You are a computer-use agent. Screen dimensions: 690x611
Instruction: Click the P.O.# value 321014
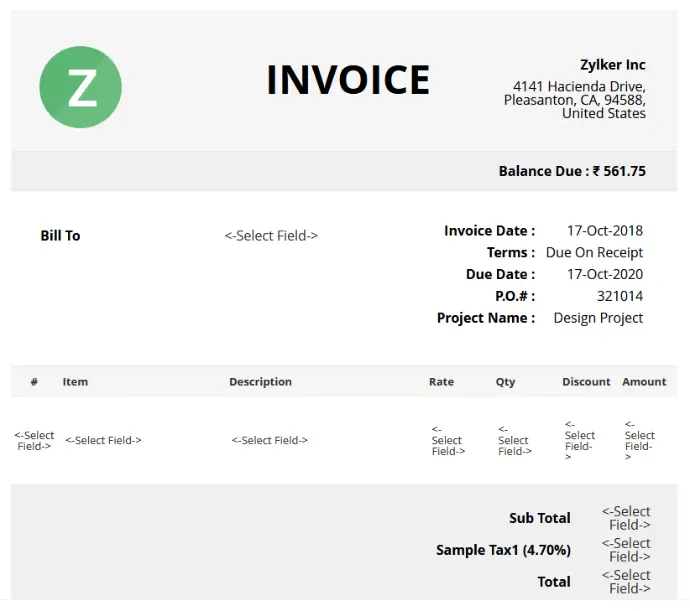click(x=620, y=296)
